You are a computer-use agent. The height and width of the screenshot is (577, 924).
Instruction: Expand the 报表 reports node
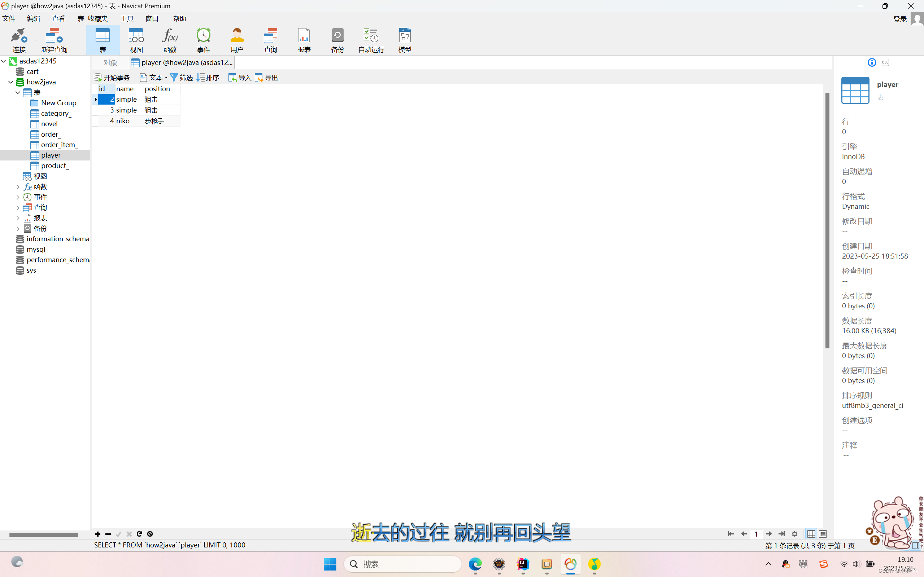click(x=18, y=217)
